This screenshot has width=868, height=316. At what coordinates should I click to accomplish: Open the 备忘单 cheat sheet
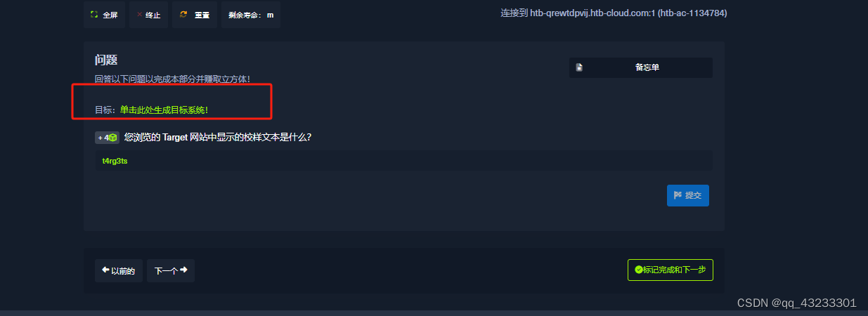(641, 67)
